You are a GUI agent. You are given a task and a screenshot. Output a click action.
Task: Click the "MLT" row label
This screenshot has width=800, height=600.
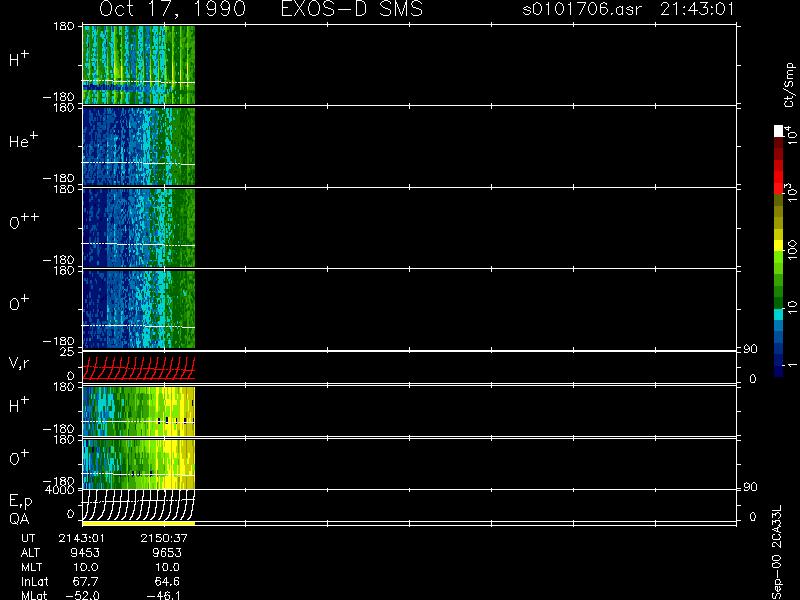(31, 567)
